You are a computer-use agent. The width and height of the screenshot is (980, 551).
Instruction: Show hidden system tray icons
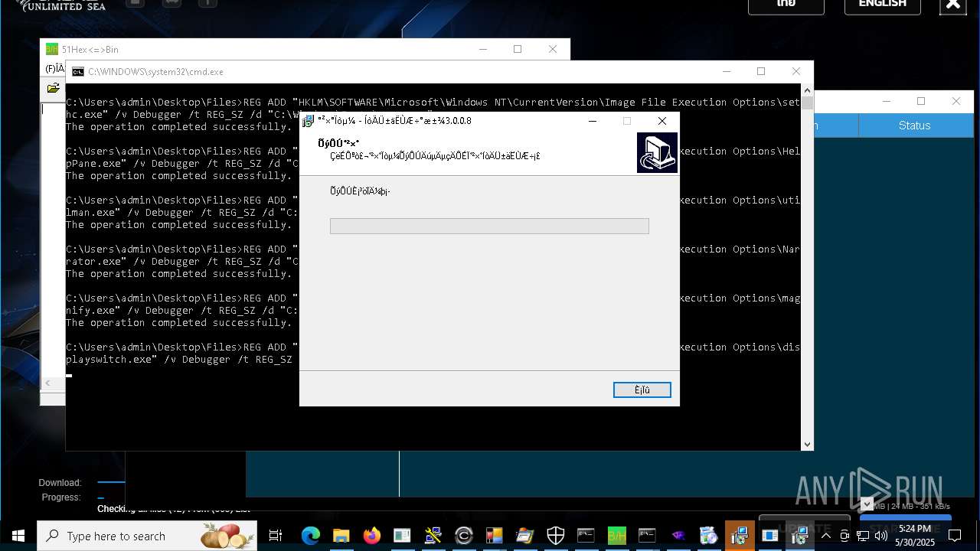click(826, 536)
